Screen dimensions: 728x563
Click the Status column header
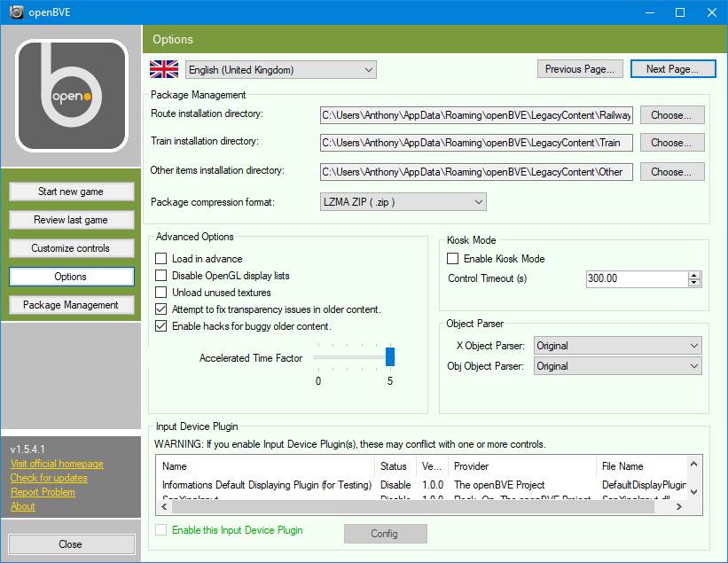click(x=395, y=466)
